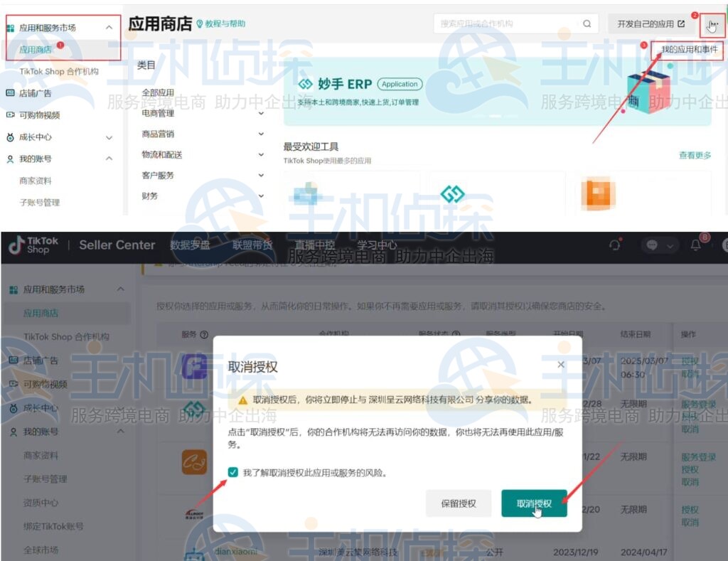
Task: Switch to 数据罗盘 in the top navigation
Action: [x=190, y=245]
